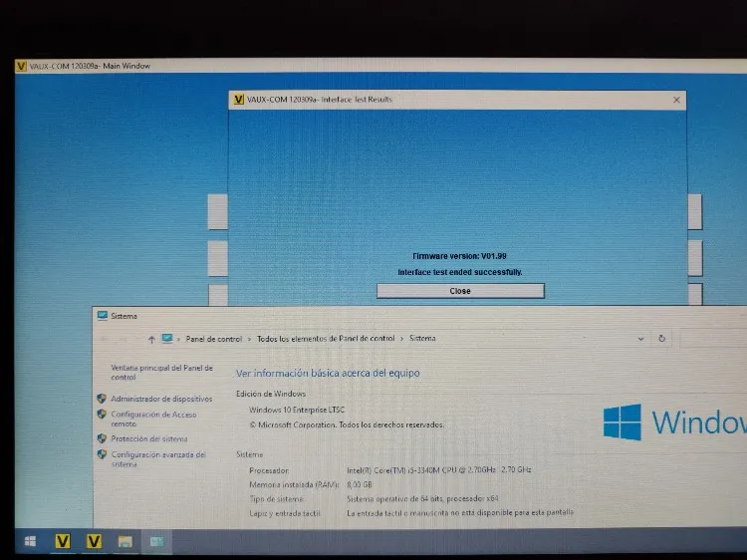The image size is (747, 560).
Task: Expand breadcrumb arrow after Panel de control
Action: [x=249, y=339]
